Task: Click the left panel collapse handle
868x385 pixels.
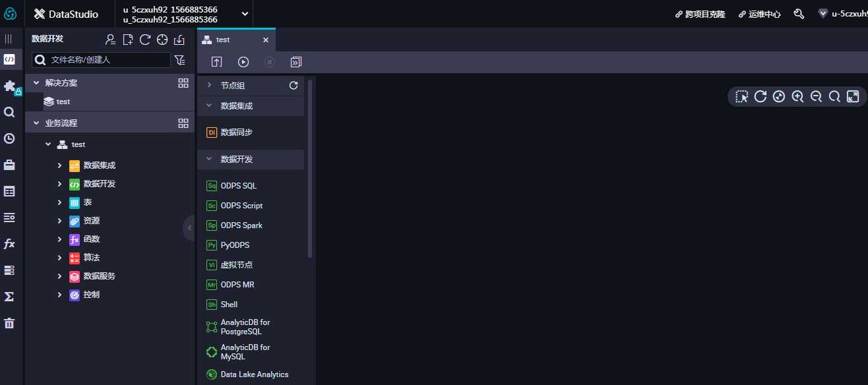Action: tap(189, 227)
